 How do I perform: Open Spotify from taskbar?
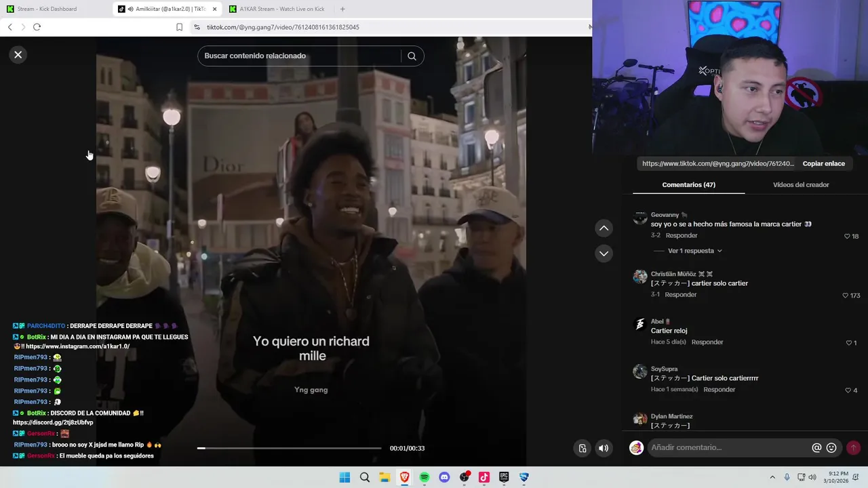tap(425, 477)
